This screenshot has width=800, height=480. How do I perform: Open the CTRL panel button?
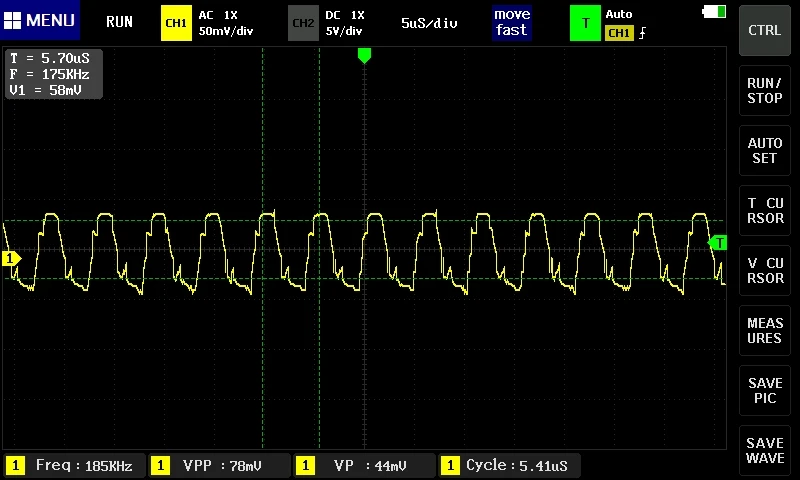[764, 30]
